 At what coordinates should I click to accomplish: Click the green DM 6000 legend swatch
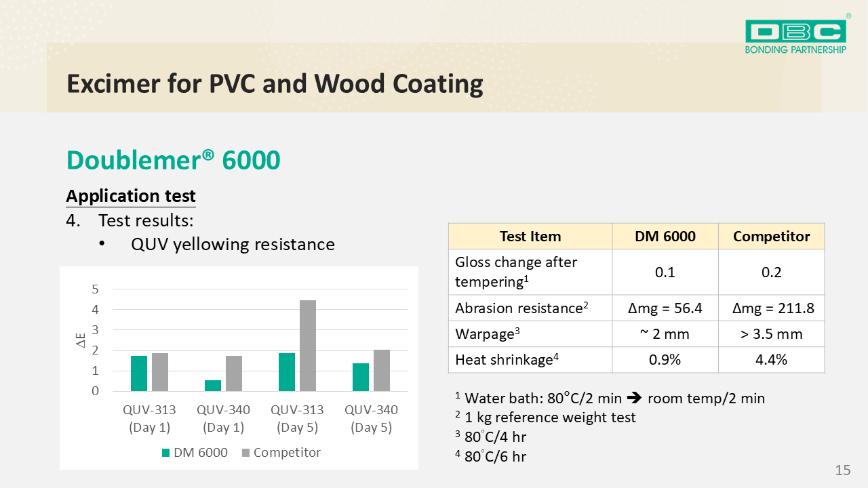(165, 453)
